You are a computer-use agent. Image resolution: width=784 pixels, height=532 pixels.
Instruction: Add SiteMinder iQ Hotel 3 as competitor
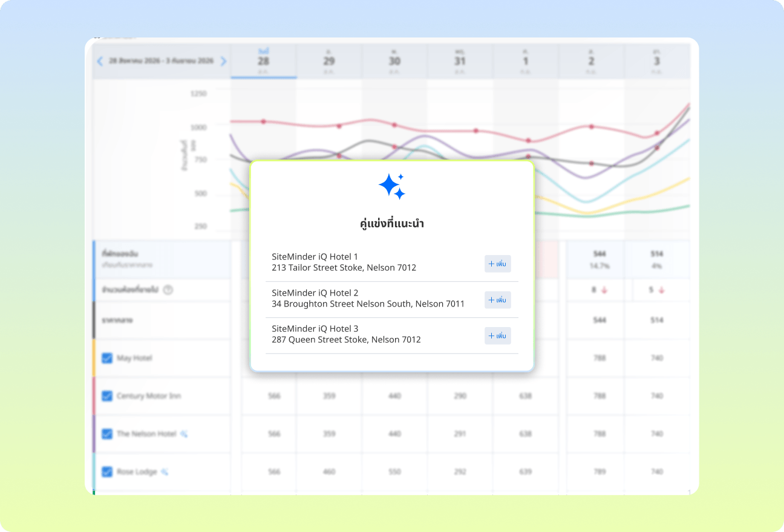497,336
